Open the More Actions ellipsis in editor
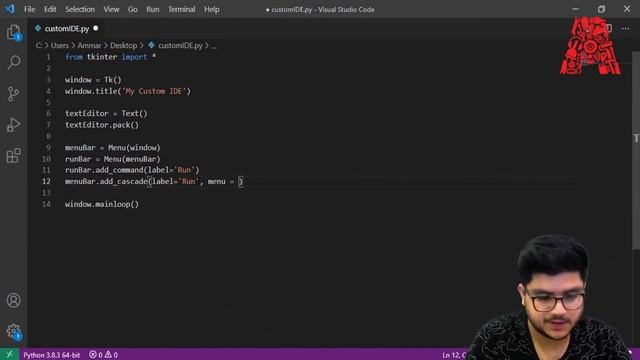 625,29
